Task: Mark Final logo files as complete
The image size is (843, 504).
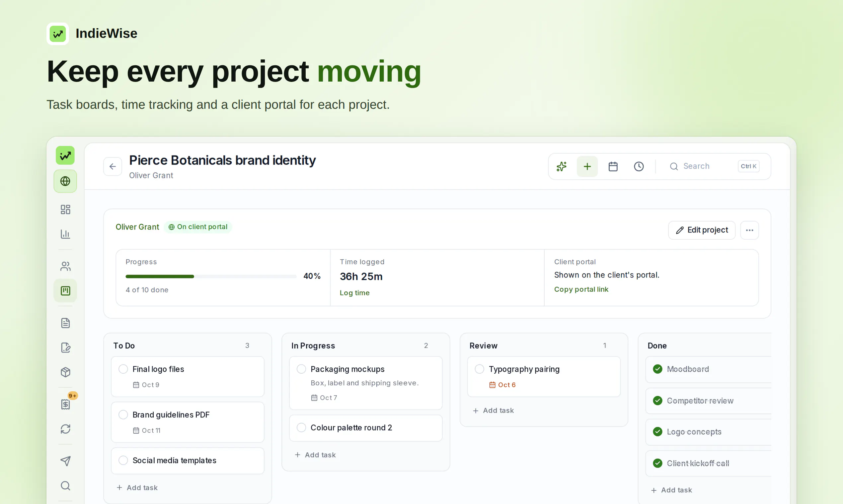Action: [x=123, y=369]
